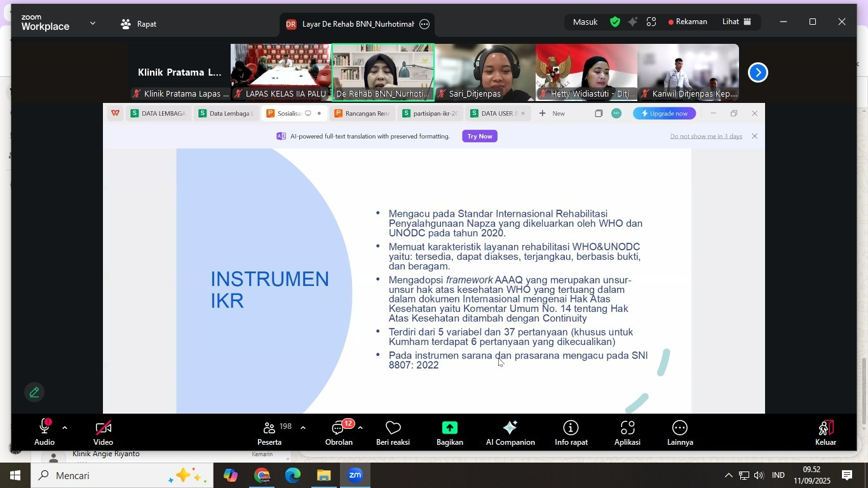This screenshot has width=868, height=488.
Task: Expand participants options arrow
Action: tap(302, 428)
